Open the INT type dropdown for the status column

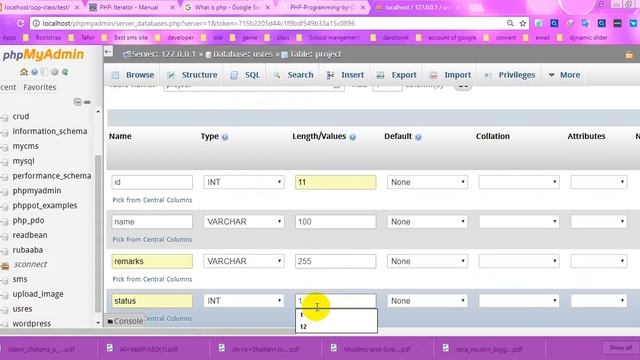244,301
